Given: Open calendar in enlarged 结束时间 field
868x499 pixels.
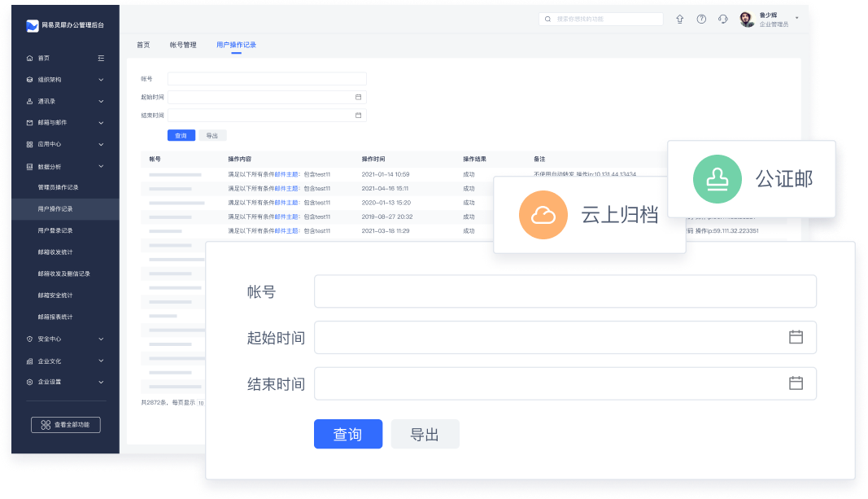Looking at the screenshot, I should point(796,383).
